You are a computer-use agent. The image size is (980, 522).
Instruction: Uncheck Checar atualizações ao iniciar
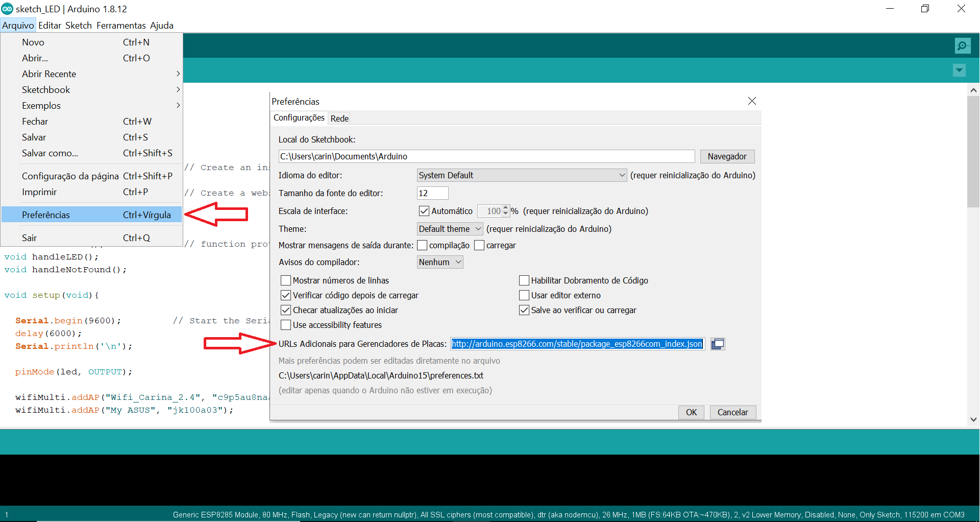coord(286,310)
